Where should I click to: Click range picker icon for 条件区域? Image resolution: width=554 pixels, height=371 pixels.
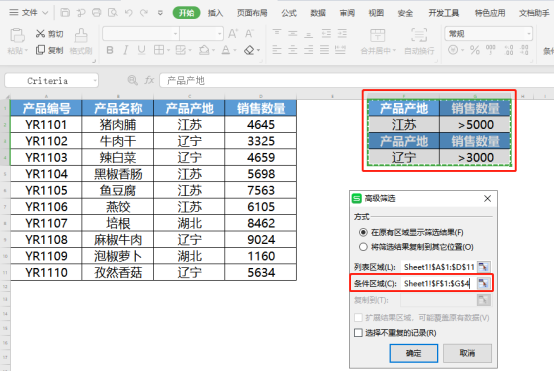tap(483, 283)
